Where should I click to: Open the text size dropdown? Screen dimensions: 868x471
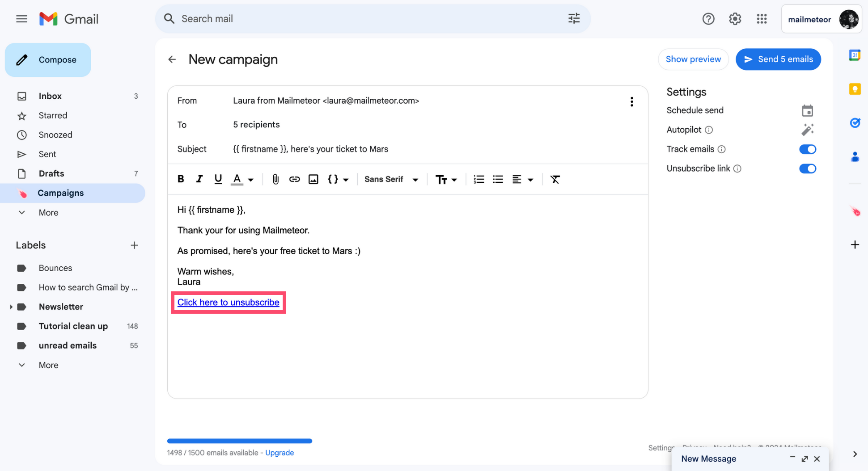(x=446, y=179)
